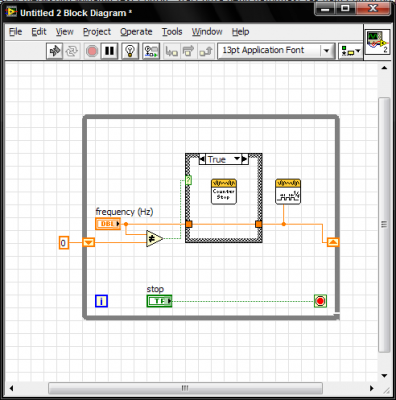Viewport: 396px width, 400px height.
Task: Select the loop iteration terminal i
Action: pos(101,301)
